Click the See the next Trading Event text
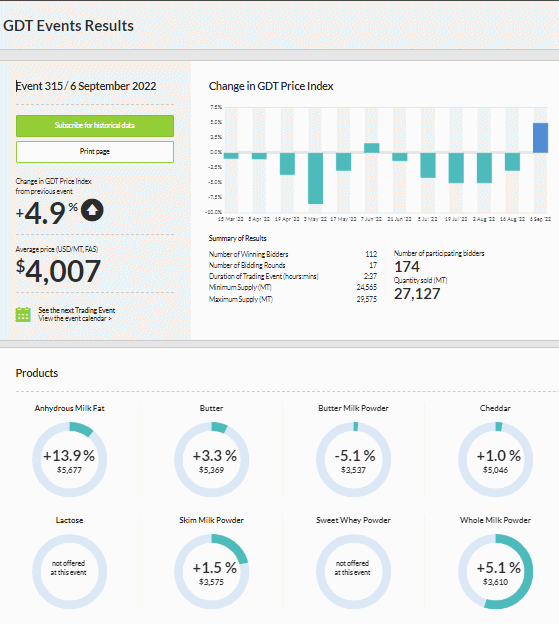 click(x=77, y=310)
